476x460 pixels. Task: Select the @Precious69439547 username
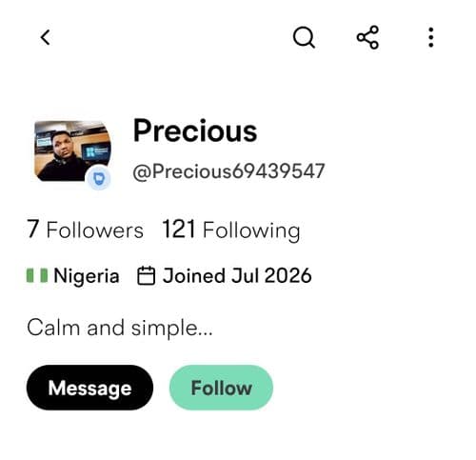(228, 171)
